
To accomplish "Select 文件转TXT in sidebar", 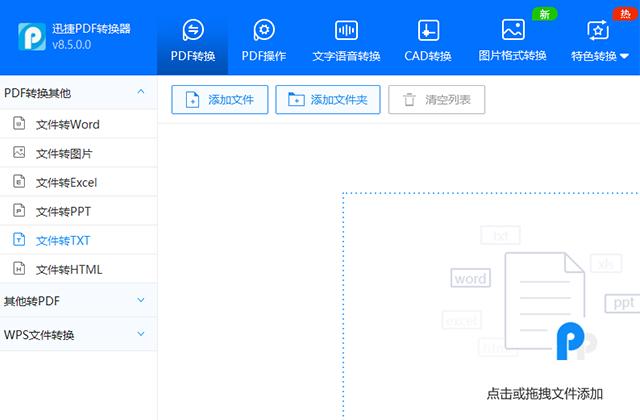I will 78,240.
